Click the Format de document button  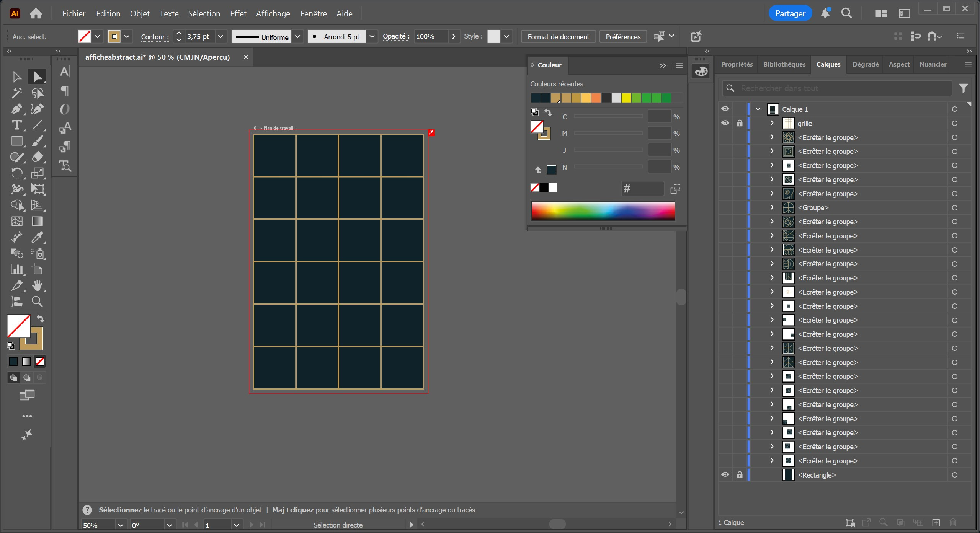tap(558, 37)
